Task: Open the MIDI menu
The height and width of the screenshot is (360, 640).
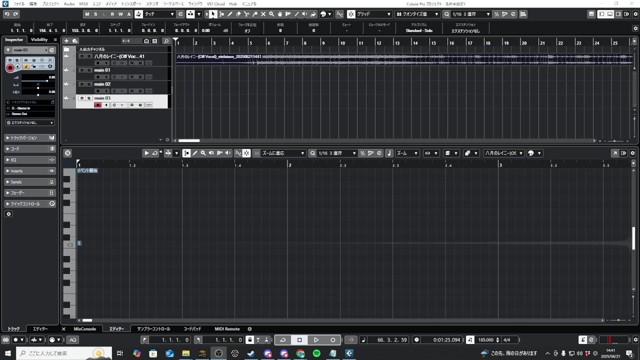Action: [x=83, y=4]
